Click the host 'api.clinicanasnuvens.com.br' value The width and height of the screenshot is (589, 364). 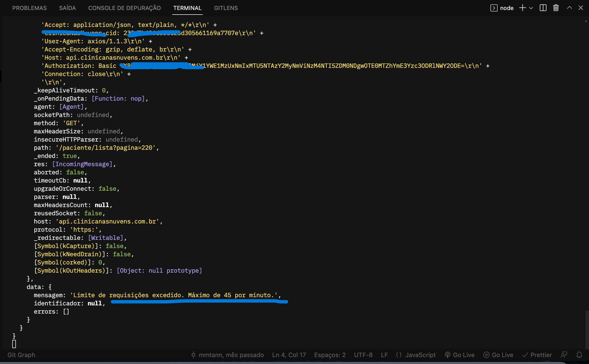[x=108, y=221]
